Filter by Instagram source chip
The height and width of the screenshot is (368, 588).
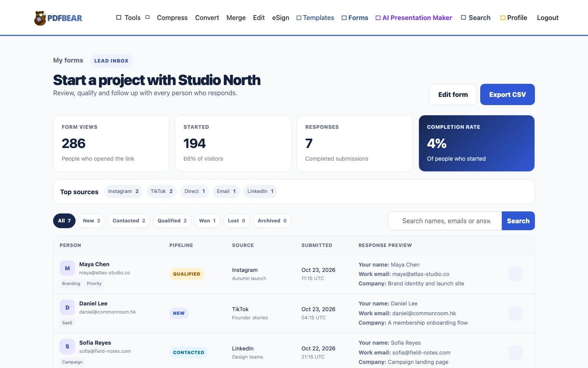(x=123, y=191)
